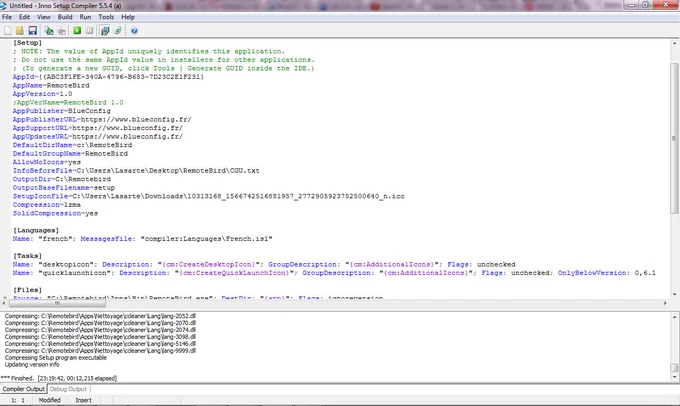Click the AppName=RemoteBird line

point(51,85)
